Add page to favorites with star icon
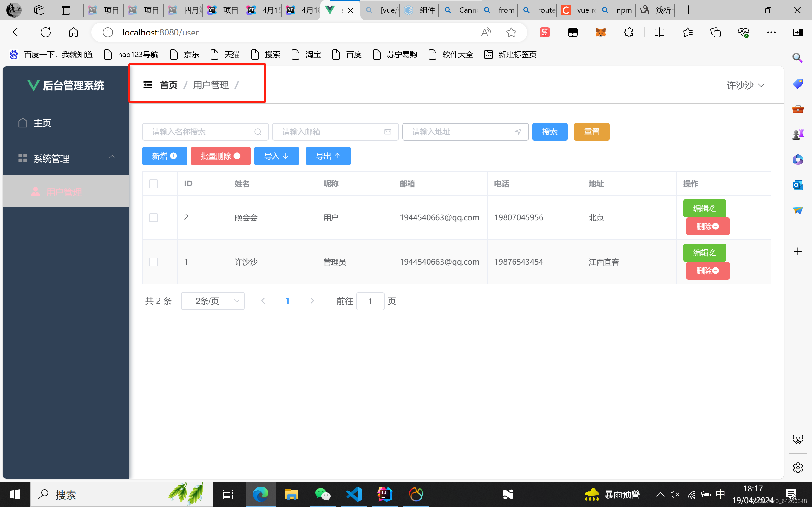The width and height of the screenshot is (812, 507). point(511,32)
